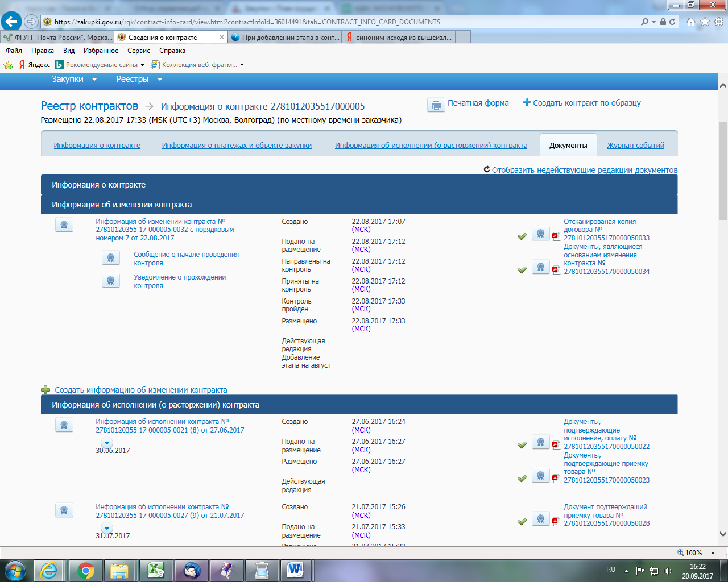Open the Файл menu
Viewport: 728px width, 582px height.
click(x=14, y=51)
